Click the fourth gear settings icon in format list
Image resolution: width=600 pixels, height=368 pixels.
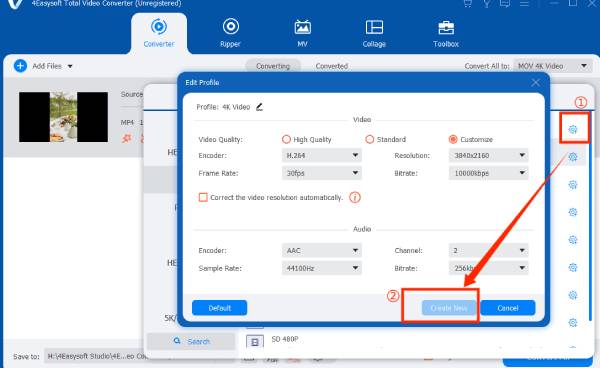point(573,212)
